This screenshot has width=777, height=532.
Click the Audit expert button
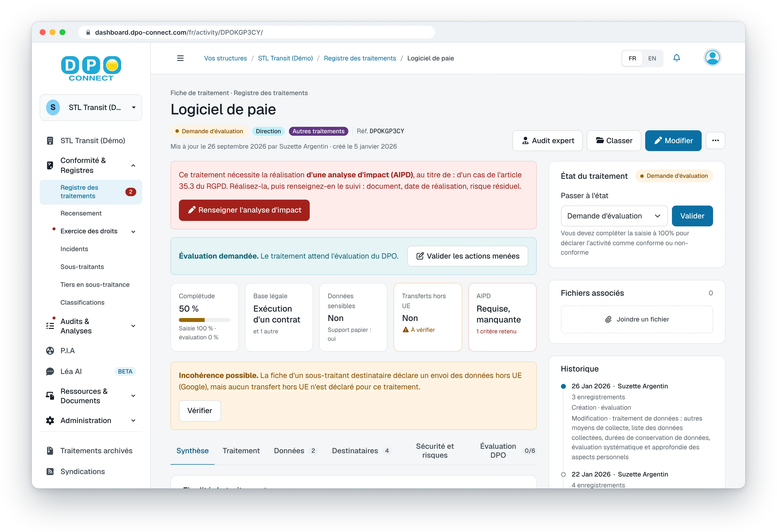tap(547, 140)
